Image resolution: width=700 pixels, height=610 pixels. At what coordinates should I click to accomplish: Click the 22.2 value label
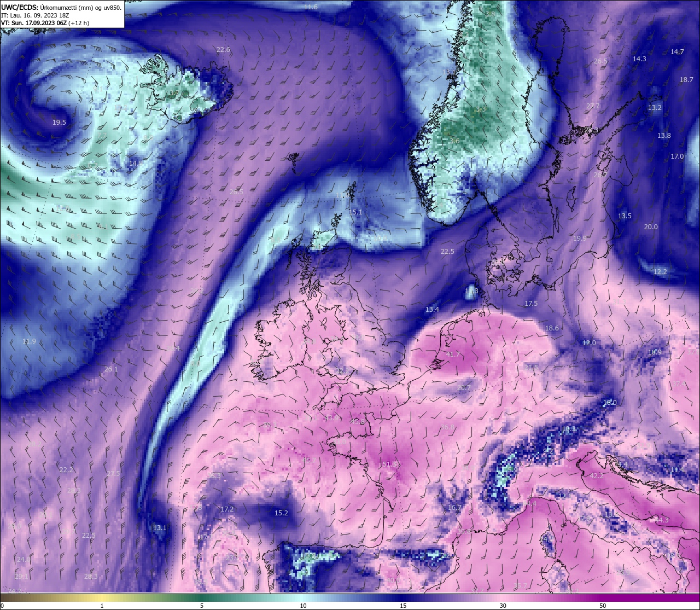click(x=66, y=470)
